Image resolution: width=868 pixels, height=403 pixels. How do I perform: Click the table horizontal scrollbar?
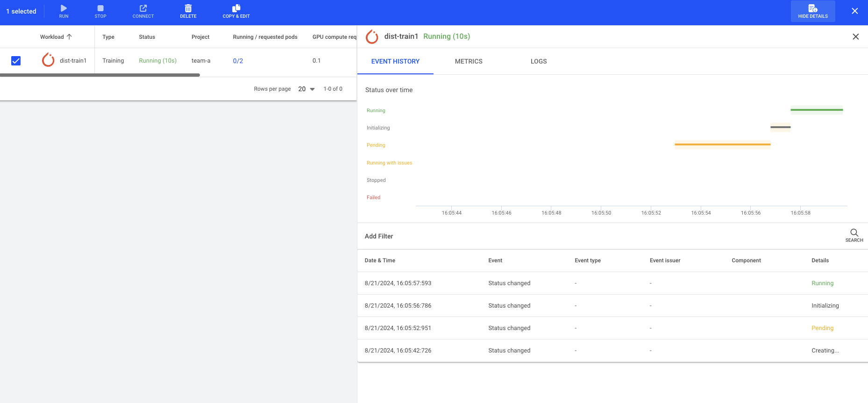pos(100,75)
